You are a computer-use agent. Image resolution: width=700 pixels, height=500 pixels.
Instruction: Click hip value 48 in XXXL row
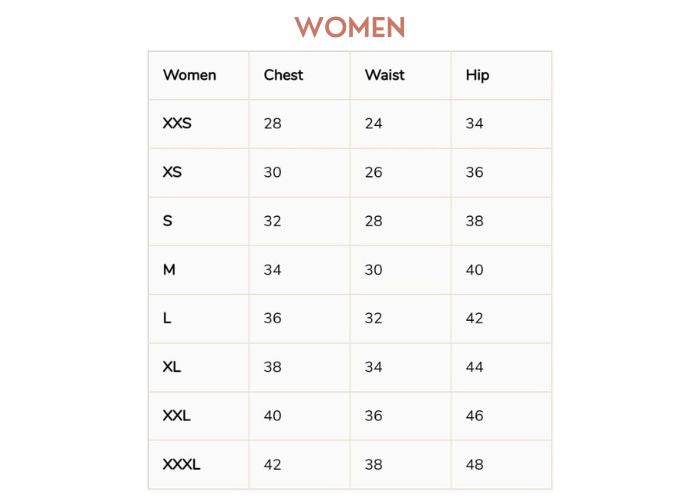click(x=474, y=464)
